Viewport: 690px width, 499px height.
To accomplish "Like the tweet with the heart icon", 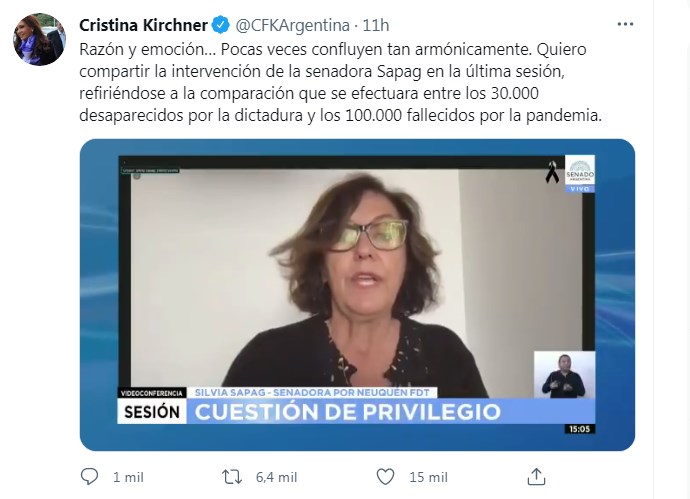I will pyautogui.click(x=385, y=477).
